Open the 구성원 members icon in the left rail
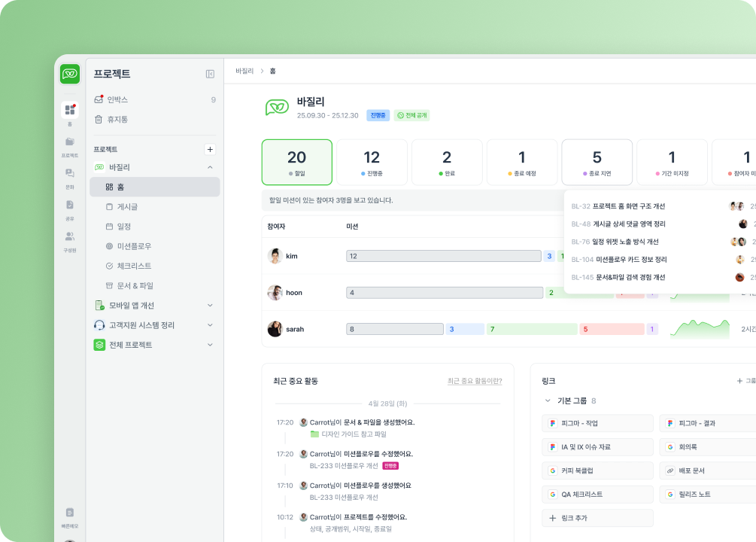The height and width of the screenshot is (542, 756). click(x=70, y=236)
